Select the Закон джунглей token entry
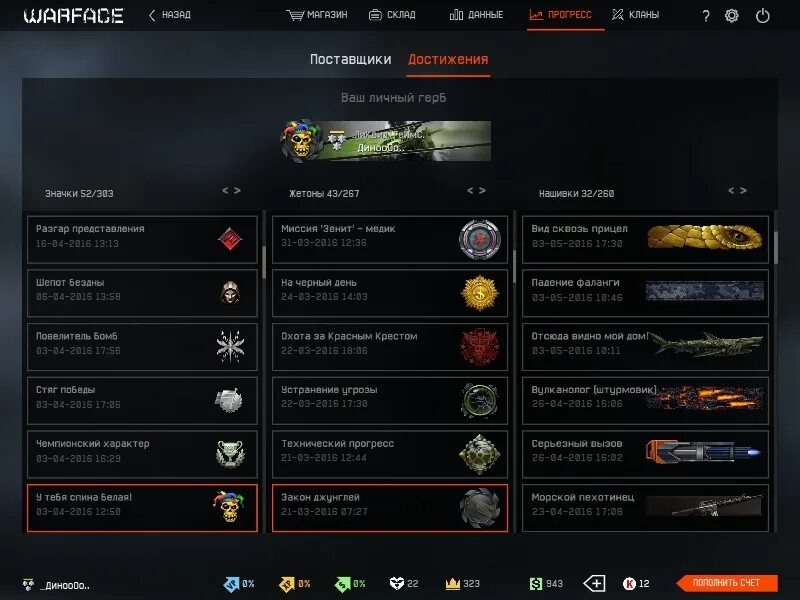 pyautogui.click(x=390, y=508)
